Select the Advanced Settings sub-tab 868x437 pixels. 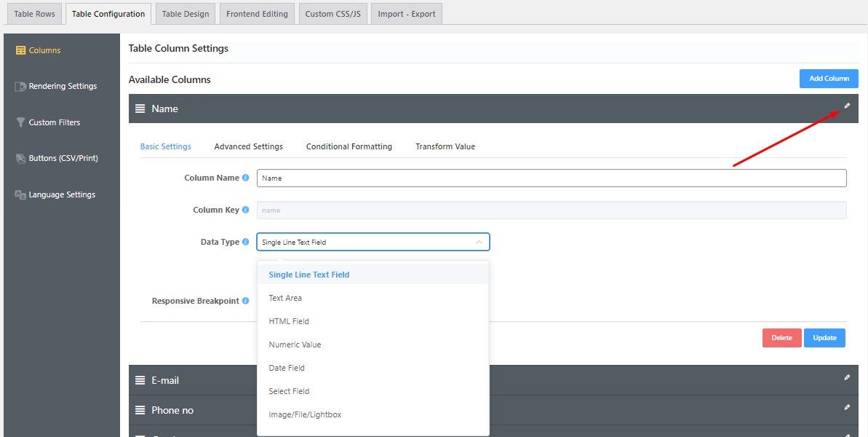pyautogui.click(x=249, y=146)
